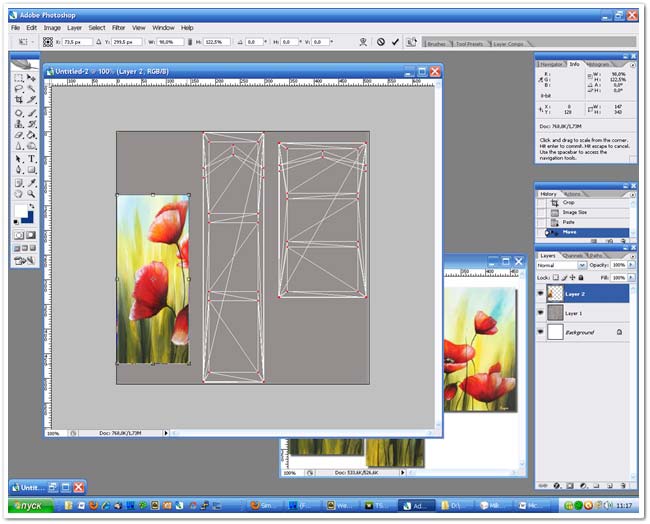The height and width of the screenshot is (524, 650).
Task: Select the Rectangular Marquee tool
Action: pyautogui.click(x=19, y=78)
